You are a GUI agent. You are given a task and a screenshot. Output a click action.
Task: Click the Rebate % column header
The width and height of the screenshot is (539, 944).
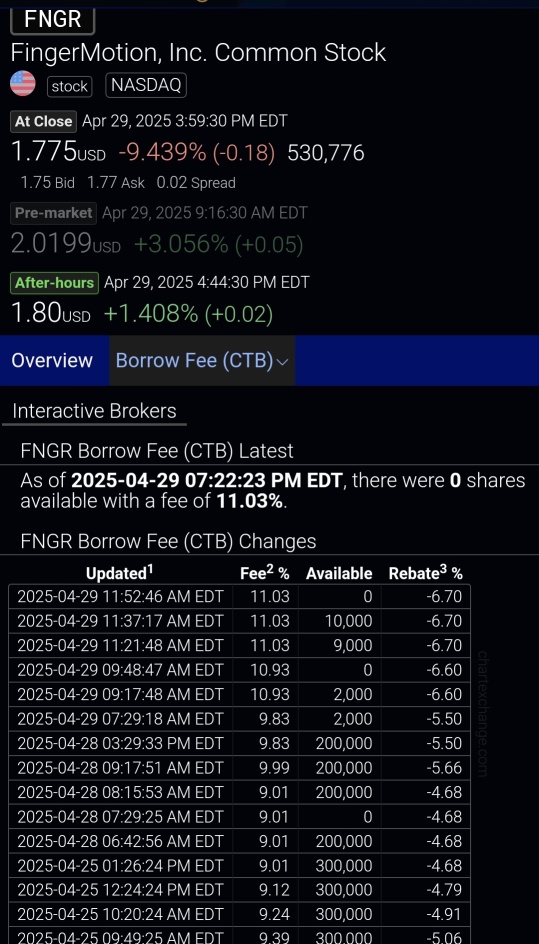(426, 573)
